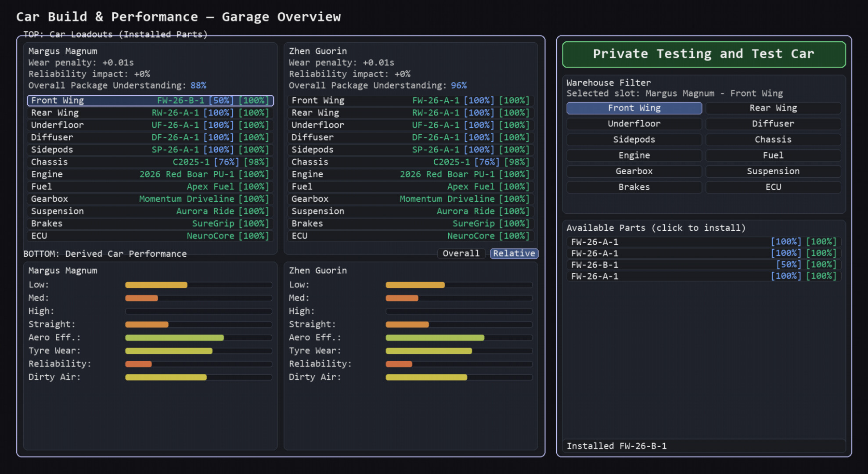
Task: Filter warehouse by Brakes slot
Action: 634,187
